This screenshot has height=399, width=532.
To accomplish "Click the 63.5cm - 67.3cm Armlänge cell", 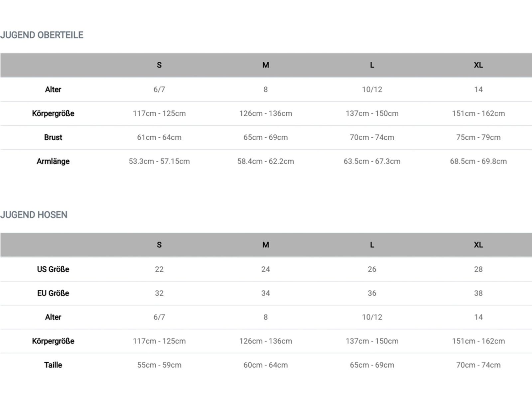I will [x=372, y=161].
